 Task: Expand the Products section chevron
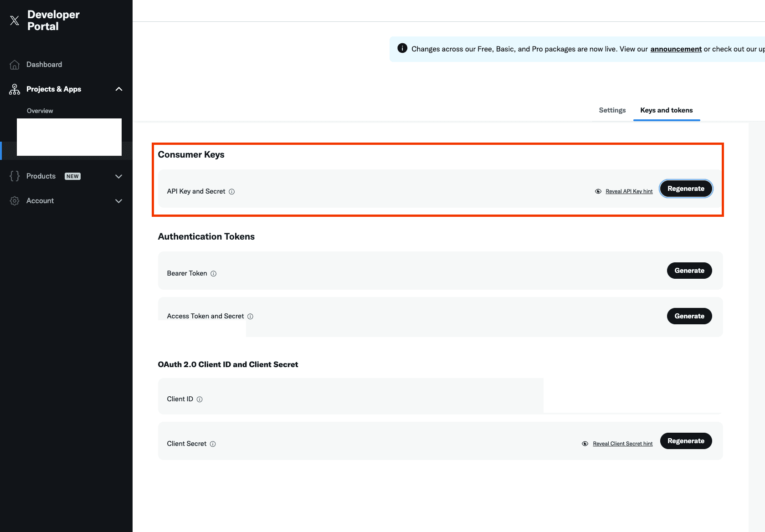(x=119, y=176)
